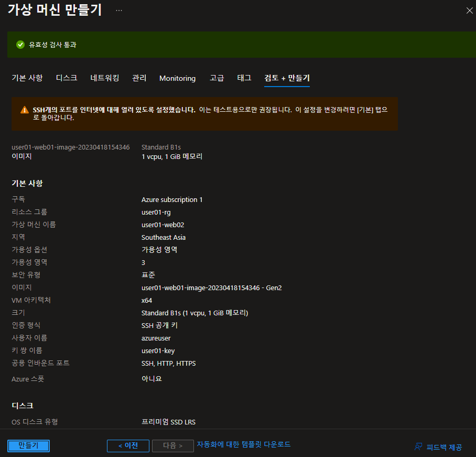
Task: Switch to the 기본 사항 tab
Action: [x=27, y=78]
